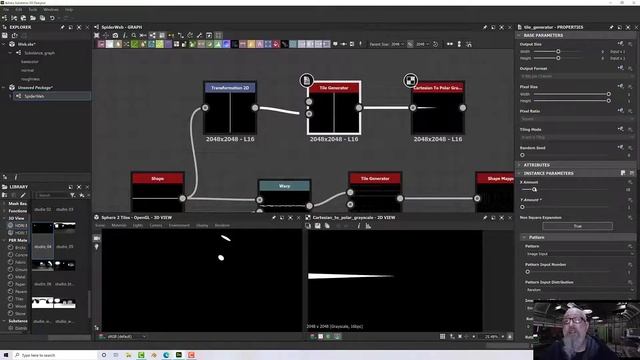This screenshot has height=360, width=640.
Task: Open the Help menu
Action: coord(69,9)
